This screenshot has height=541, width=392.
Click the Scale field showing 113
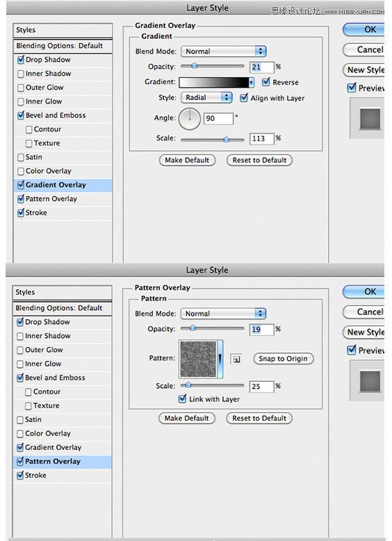261,138
